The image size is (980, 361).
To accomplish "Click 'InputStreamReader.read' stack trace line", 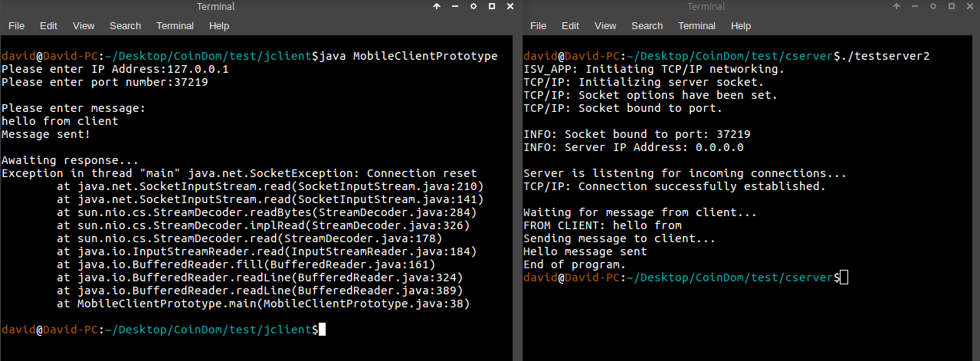I will pyautogui.click(x=267, y=251).
